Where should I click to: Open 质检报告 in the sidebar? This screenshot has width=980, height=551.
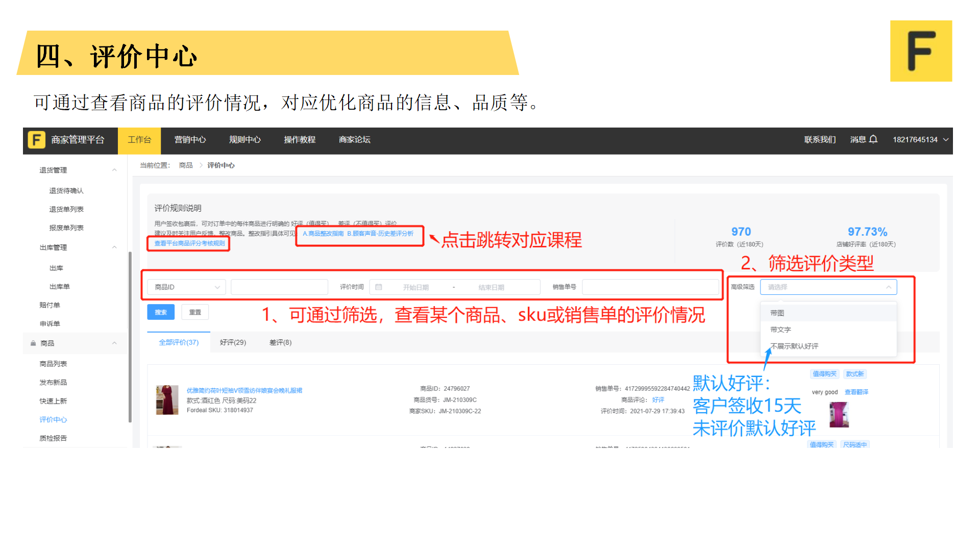(53, 438)
